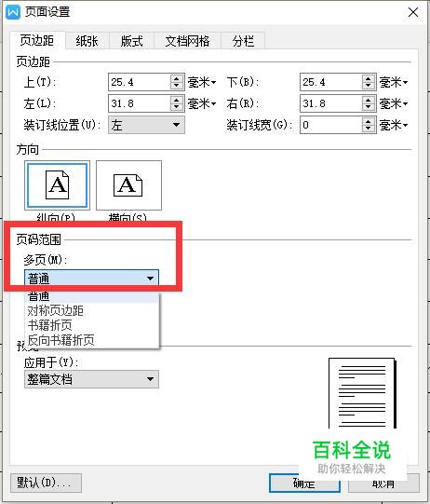
Task: Select the portrait orientation (纵向) icon
Action: tap(57, 185)
